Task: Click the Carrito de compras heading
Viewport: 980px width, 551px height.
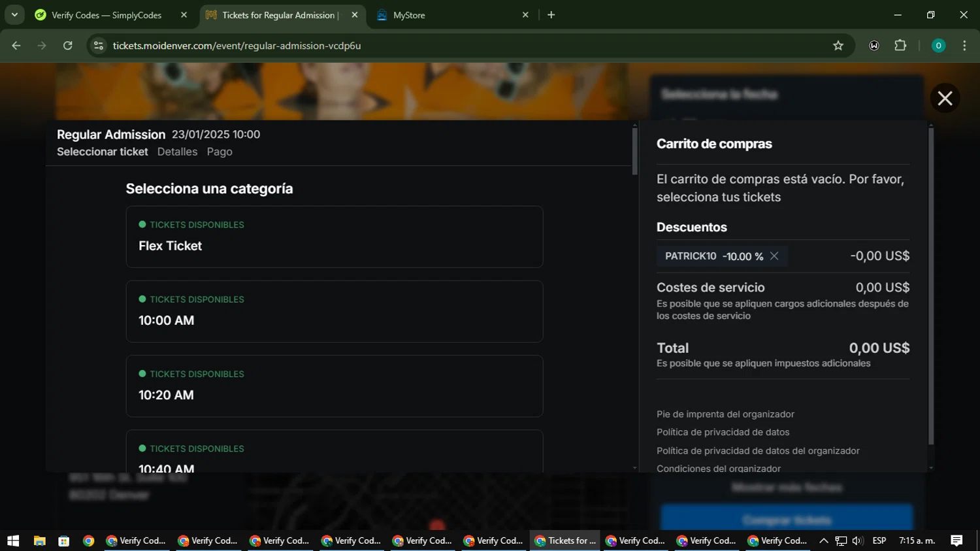Action: point(714,144)
